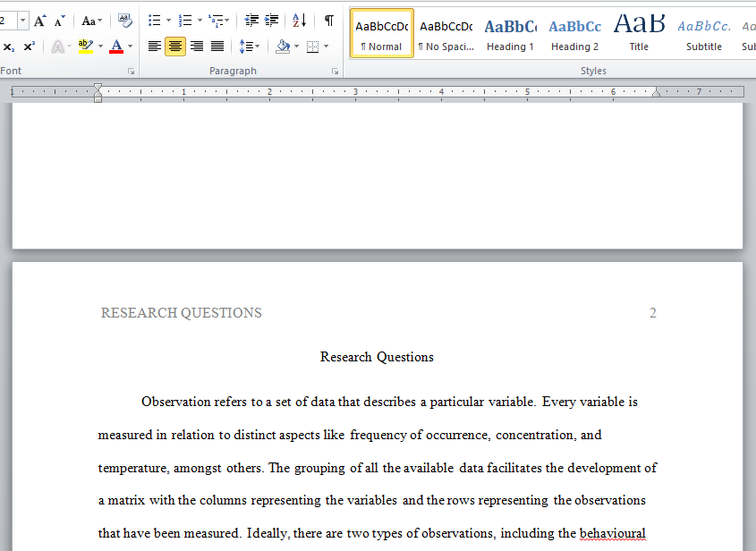This screenshot has width=756, height=551.
Task: Click Line and Paragraph Spacing icon
Action: coord(246,47)
